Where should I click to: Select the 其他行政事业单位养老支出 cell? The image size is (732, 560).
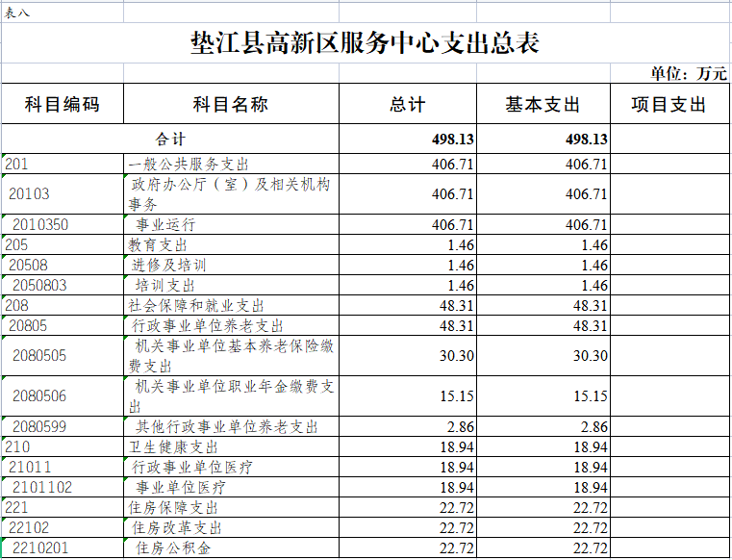(231, 426)
